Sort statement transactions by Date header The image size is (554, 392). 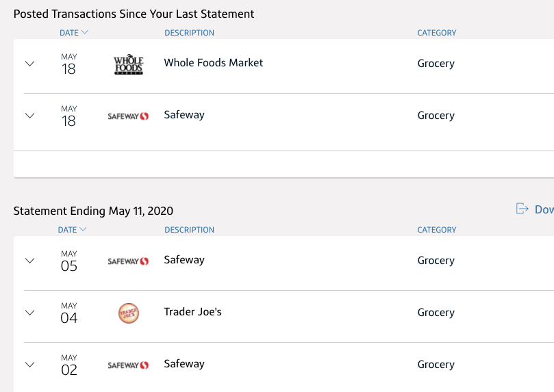click(72, 230)
